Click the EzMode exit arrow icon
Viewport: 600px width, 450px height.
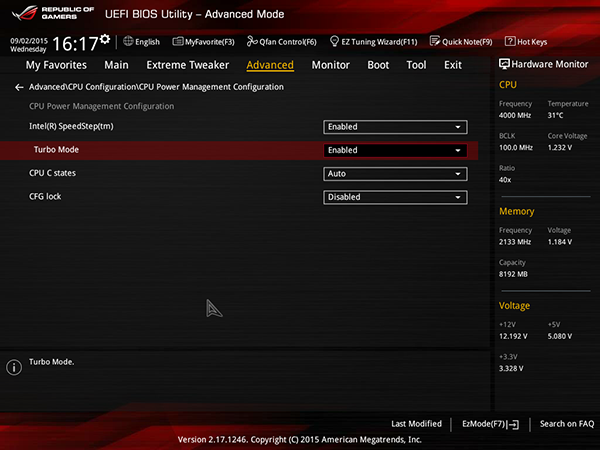(x=514, y=424)
